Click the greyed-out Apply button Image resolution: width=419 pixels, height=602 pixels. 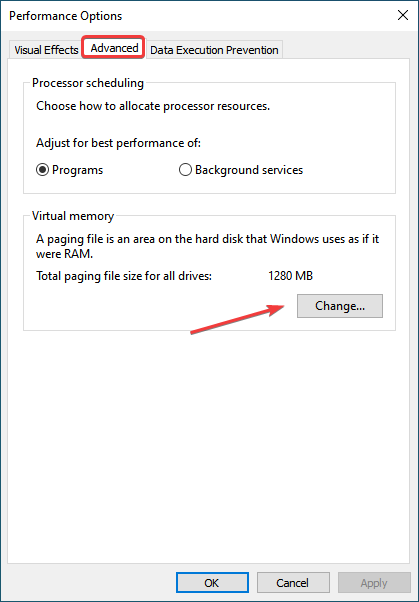pos(374,583)
